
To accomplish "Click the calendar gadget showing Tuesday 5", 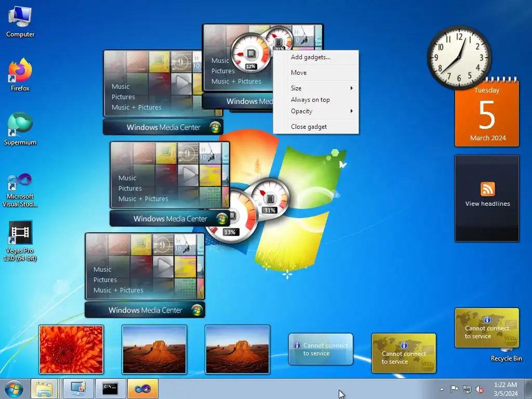I will coord(487,114).
